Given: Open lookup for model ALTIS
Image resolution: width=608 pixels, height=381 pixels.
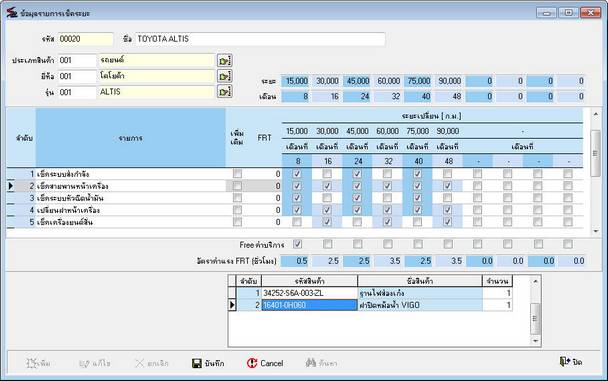Looking at the screenshot, I should pyautogui.click(x=225, y=92).
